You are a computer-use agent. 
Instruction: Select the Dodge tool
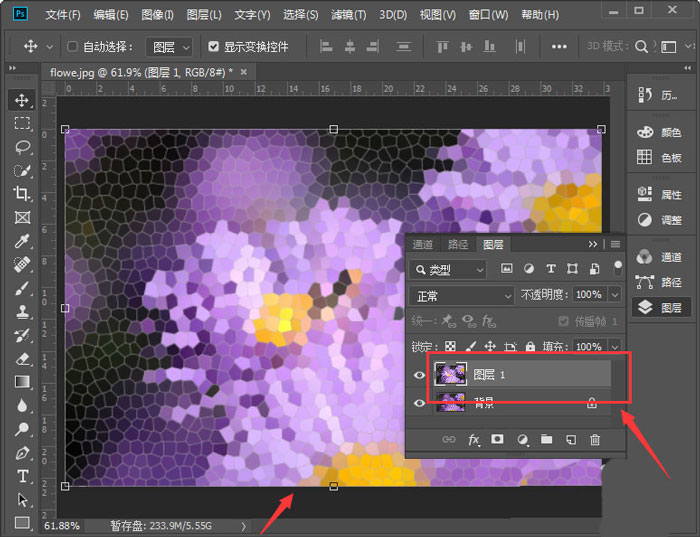[x=21, y=429]
